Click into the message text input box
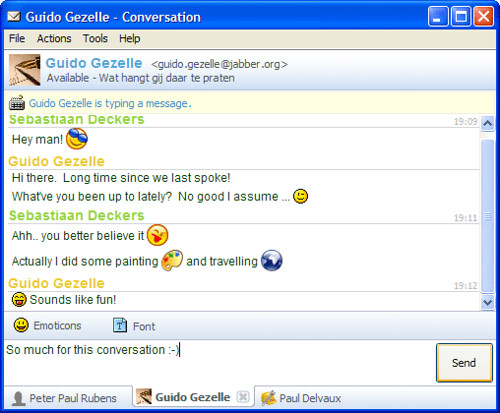This screenshot has height=413, width=500. click(219, 362)
